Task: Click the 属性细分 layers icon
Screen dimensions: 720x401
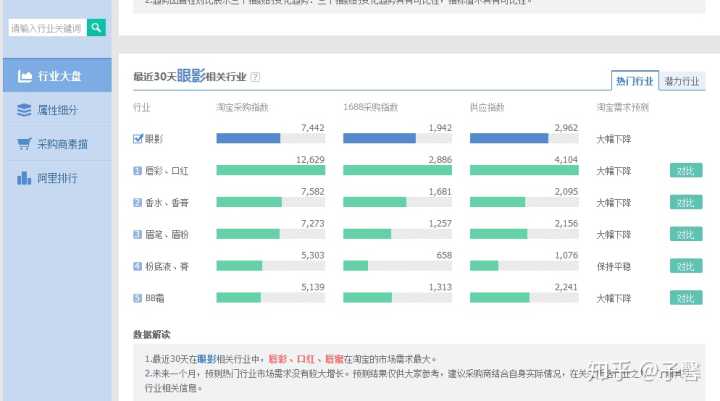Action: [x=24, y=110]
